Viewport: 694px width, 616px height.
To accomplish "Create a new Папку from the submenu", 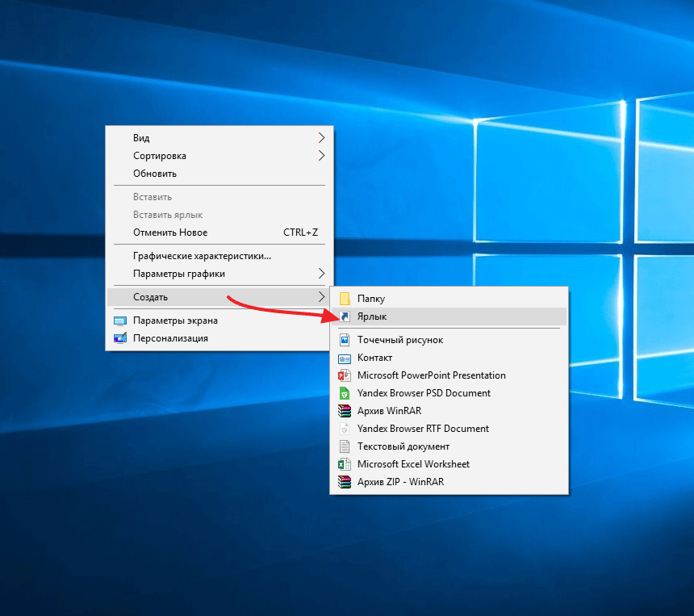I will tap(449, 299).
